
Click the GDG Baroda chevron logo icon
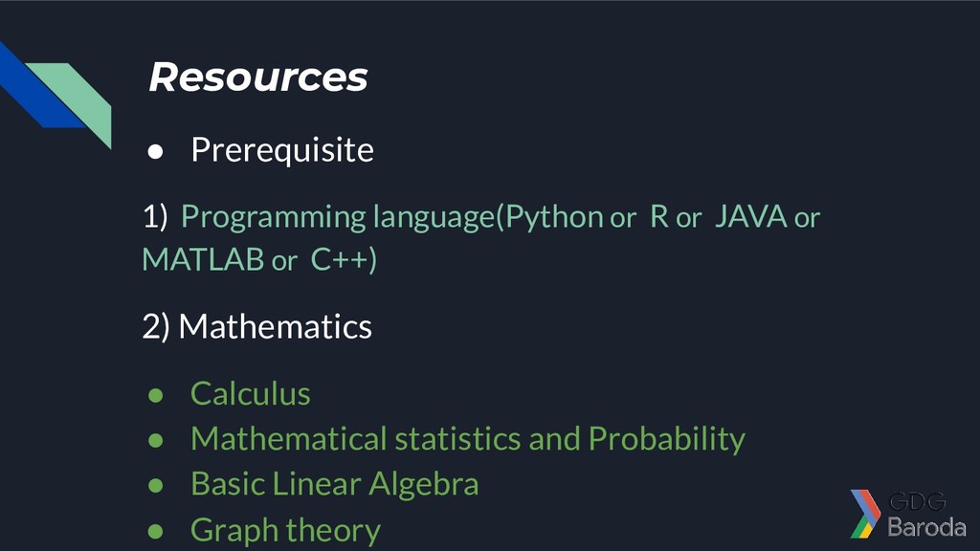tap(865, 514)
